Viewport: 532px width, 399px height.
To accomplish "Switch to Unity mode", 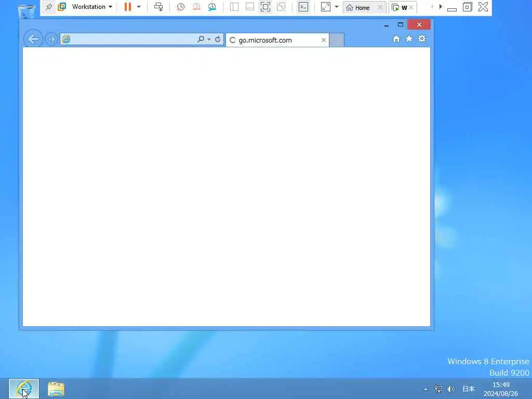I will (281, 7).
